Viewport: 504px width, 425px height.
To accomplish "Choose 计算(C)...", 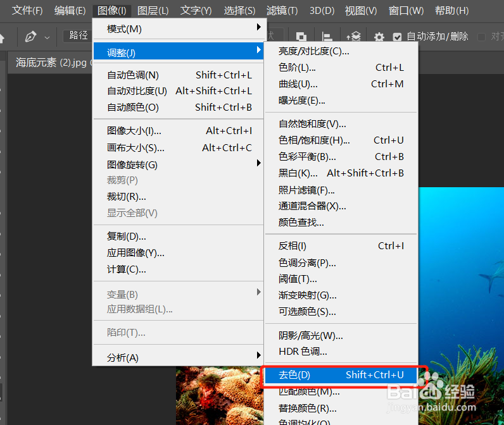I will click(180, 269).
